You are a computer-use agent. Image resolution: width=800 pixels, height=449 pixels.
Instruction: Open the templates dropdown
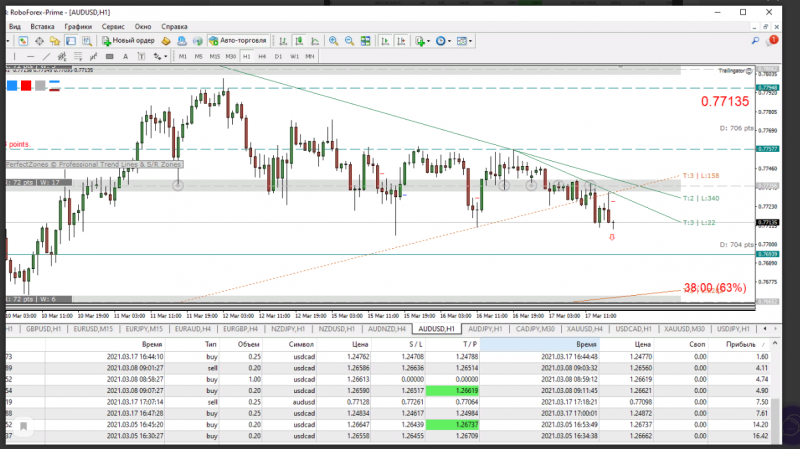coord(464,41)
